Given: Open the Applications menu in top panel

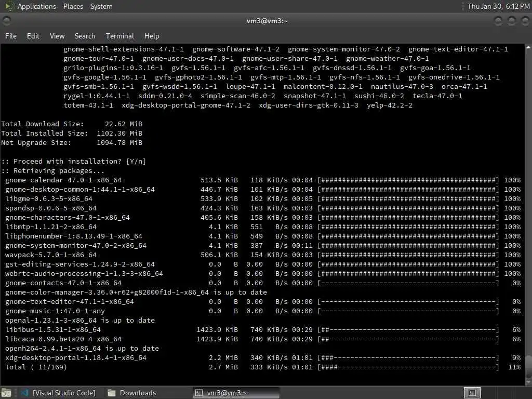Looking at the screenshot, I should click(x=37, y=6).
